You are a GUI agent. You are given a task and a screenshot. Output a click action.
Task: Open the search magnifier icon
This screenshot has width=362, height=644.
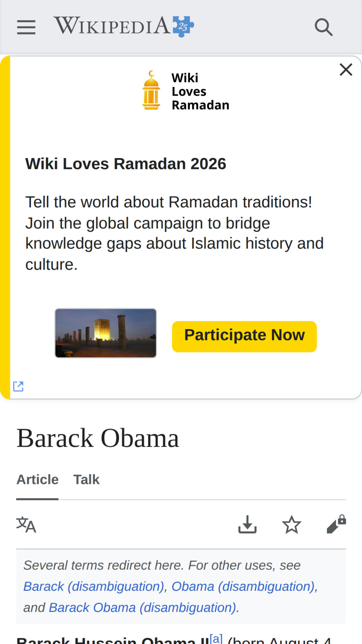(x=323, y=27)
